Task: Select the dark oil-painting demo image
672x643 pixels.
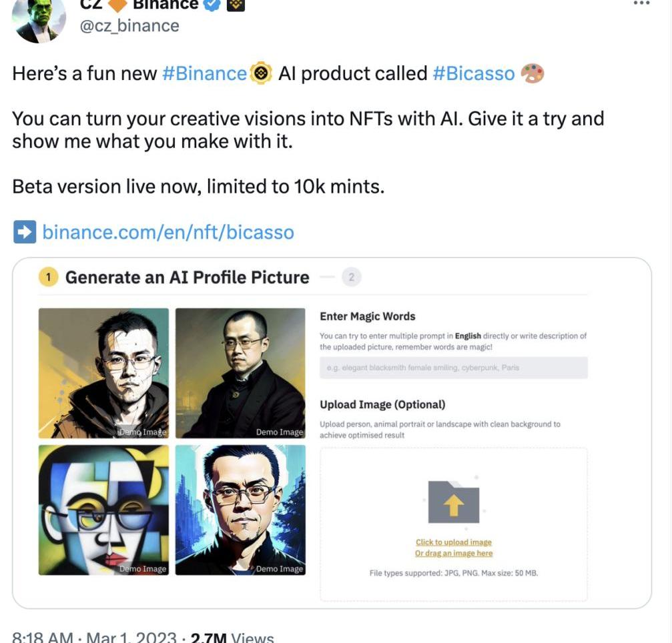Action: [x=240, y=373]
